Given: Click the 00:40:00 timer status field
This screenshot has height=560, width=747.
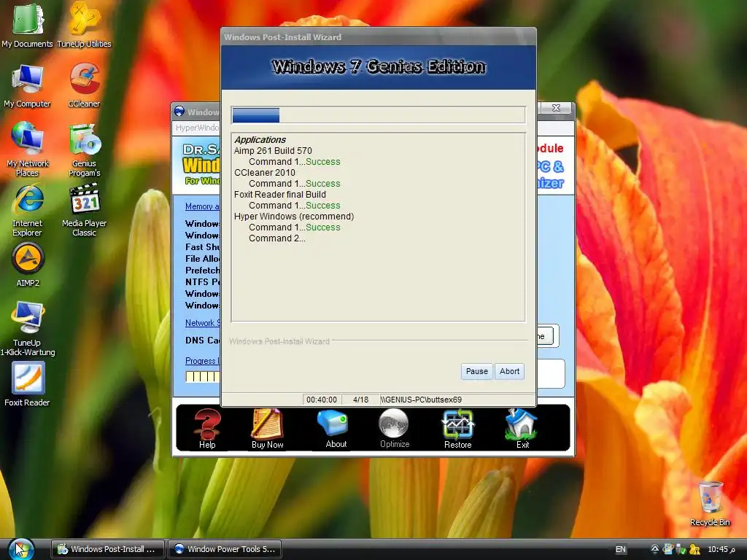Looking at the screenshot, I should 322,400.
